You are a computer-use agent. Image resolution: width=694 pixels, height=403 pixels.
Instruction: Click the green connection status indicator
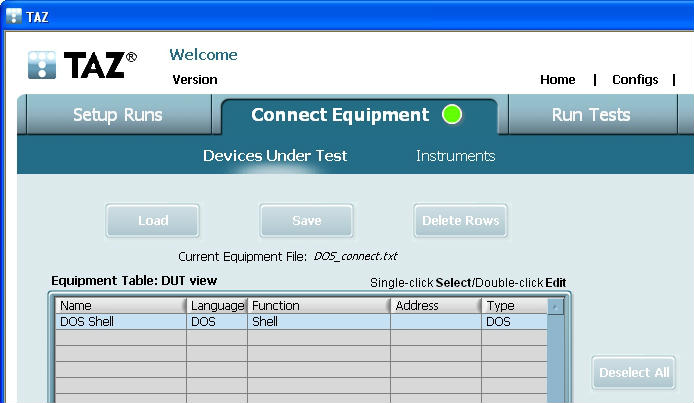[452, 115]
